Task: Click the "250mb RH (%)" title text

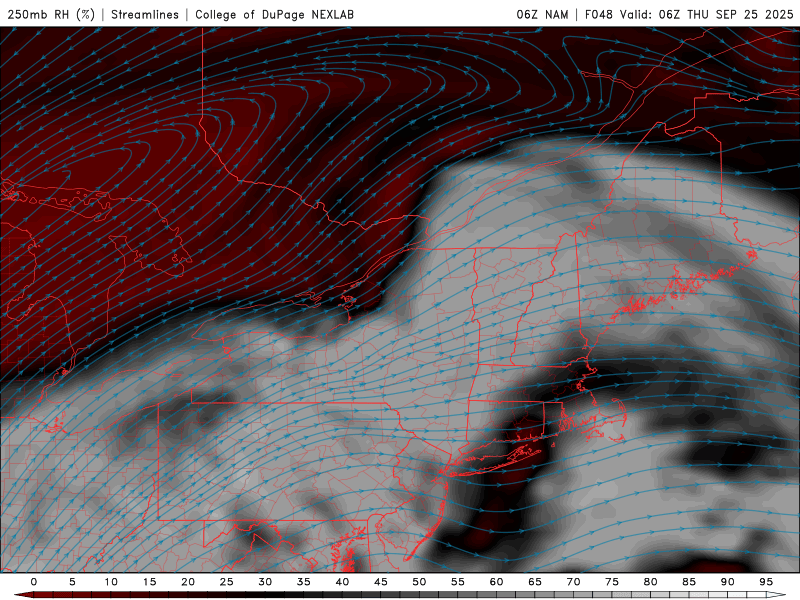Action: (x=51, y=14)
